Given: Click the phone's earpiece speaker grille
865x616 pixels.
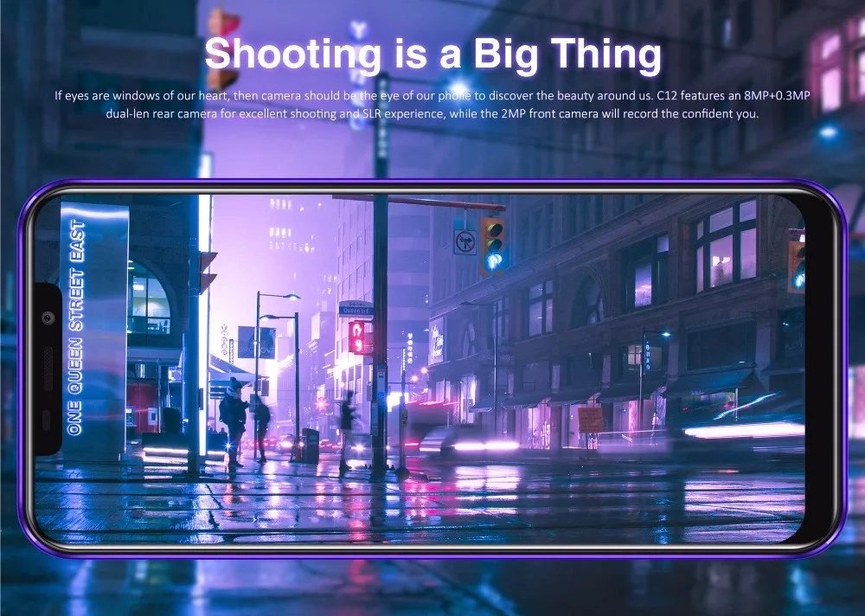Looking at the screenshot, I should point(48,369).
